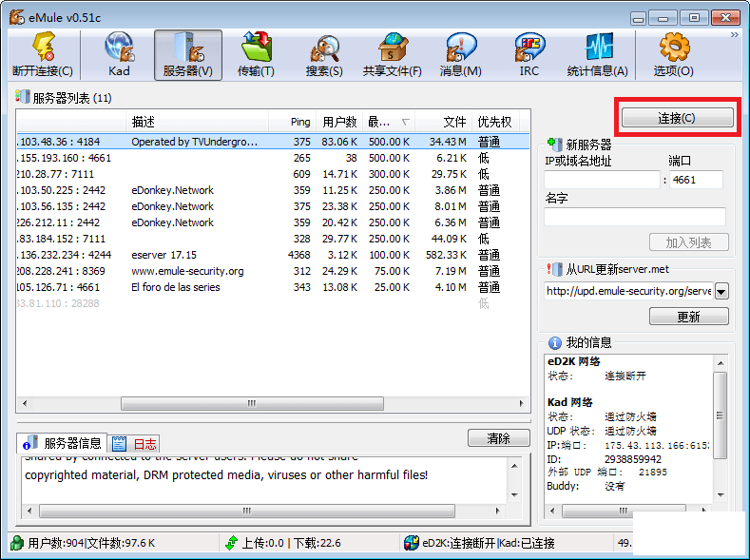Click the 断开连接(C) disconnect toolbar icon
750x560 pixels.
(x=43, y=54)
